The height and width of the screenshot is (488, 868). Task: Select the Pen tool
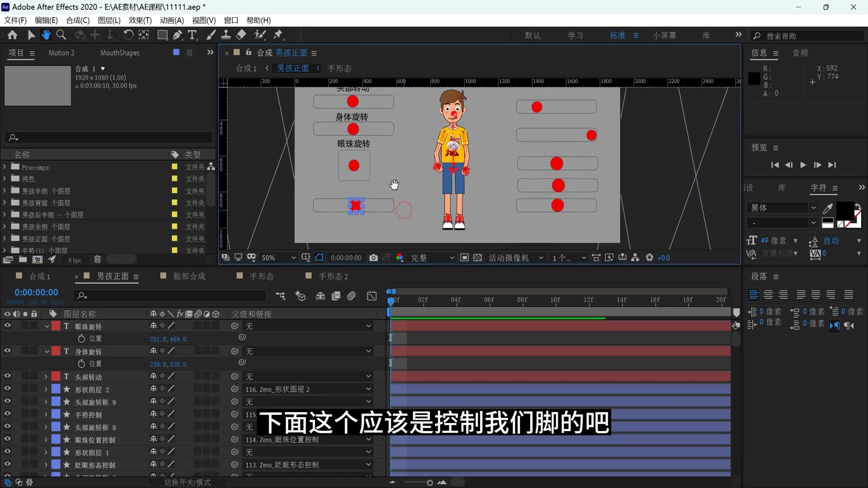pyautogui.click(x=178, y=35)
